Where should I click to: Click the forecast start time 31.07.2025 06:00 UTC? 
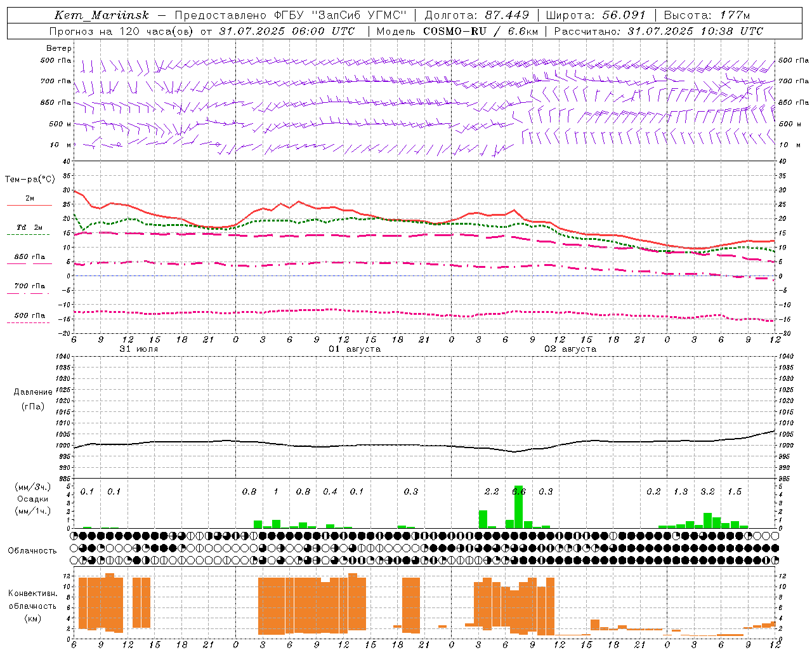tap(287, 31)
